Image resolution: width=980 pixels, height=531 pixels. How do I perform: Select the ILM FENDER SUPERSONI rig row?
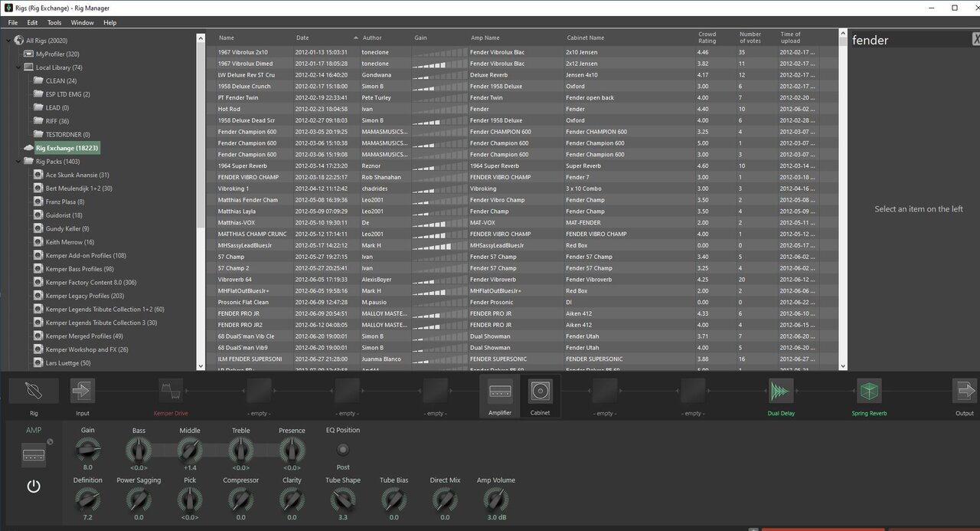coord(522,359)
